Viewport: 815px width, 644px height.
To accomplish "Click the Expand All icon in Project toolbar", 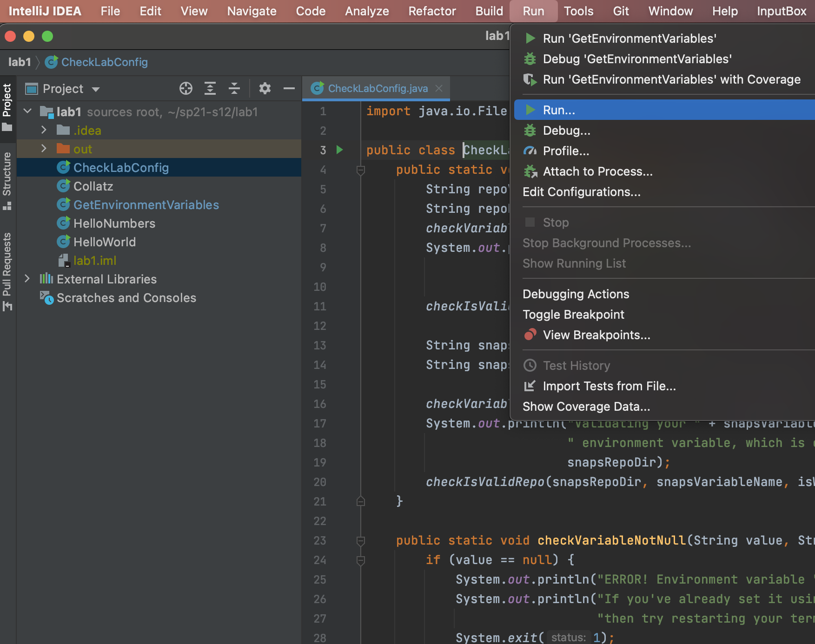I will click(210, 88).
